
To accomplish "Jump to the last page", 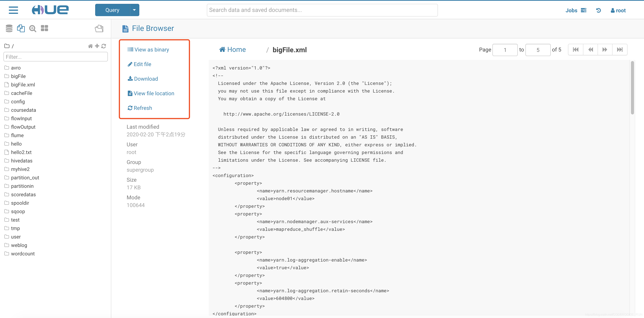I will click(620, 50).
